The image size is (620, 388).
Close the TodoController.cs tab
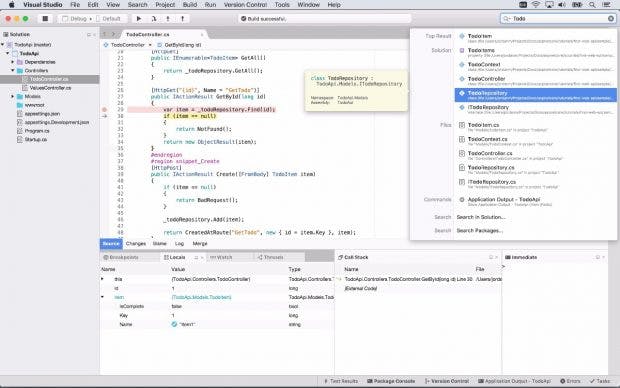tap(202, 35)
